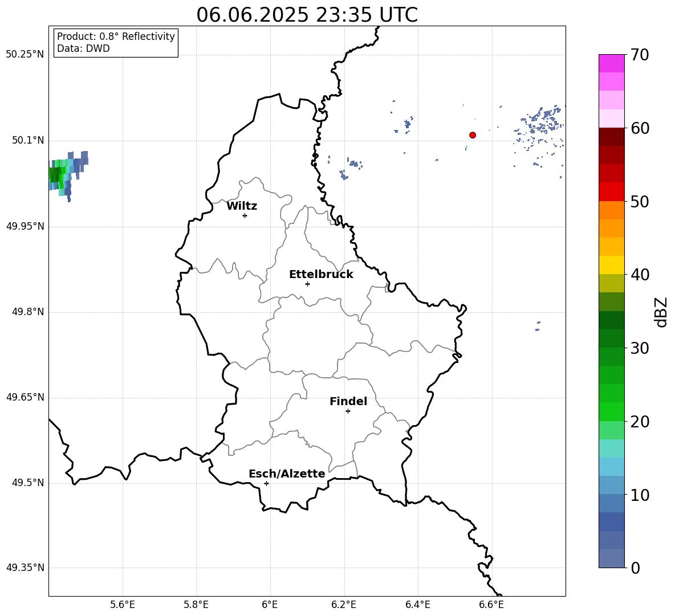675x616 pixels.
Task: Click the dark red colorbar segment below 60
Action: click(611, 137)
